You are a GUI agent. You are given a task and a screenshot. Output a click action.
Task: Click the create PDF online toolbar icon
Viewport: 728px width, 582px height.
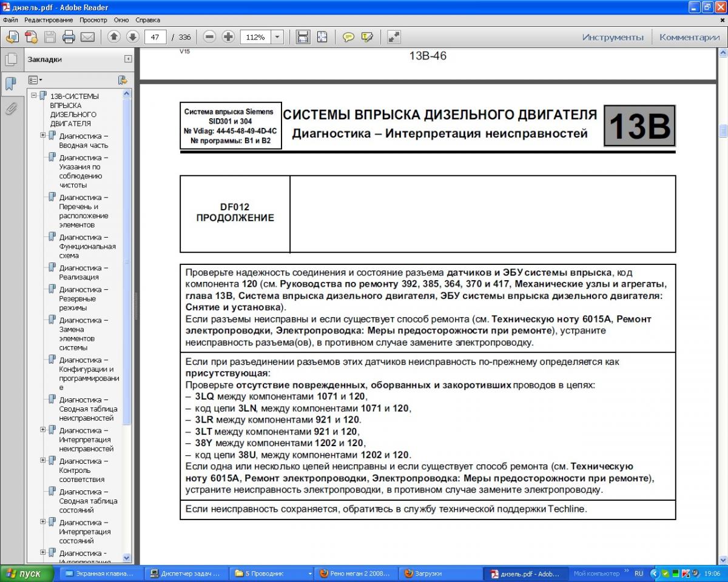(x=12, y=37)
